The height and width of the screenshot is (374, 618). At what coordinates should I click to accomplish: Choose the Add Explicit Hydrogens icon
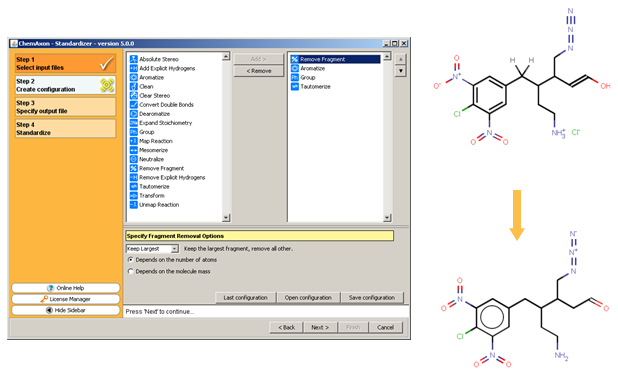coord(134,68)
